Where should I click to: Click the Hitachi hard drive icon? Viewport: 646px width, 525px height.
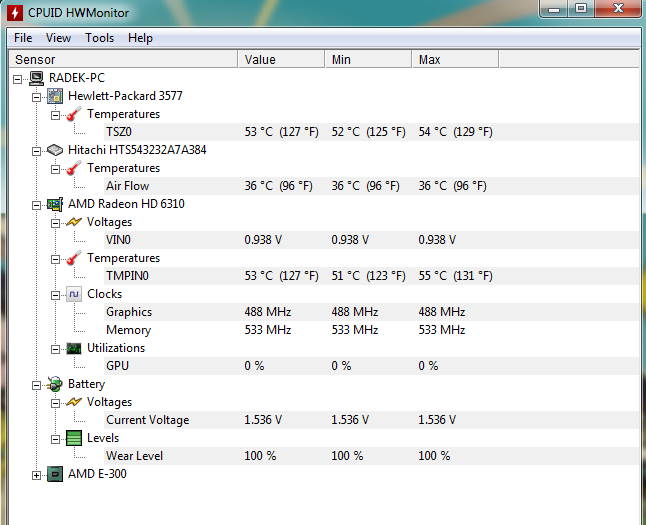(x=55, y=150)
